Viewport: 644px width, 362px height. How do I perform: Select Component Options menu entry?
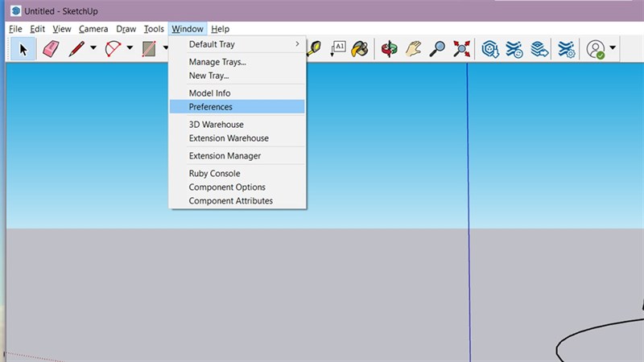click(x=237, y=187)
